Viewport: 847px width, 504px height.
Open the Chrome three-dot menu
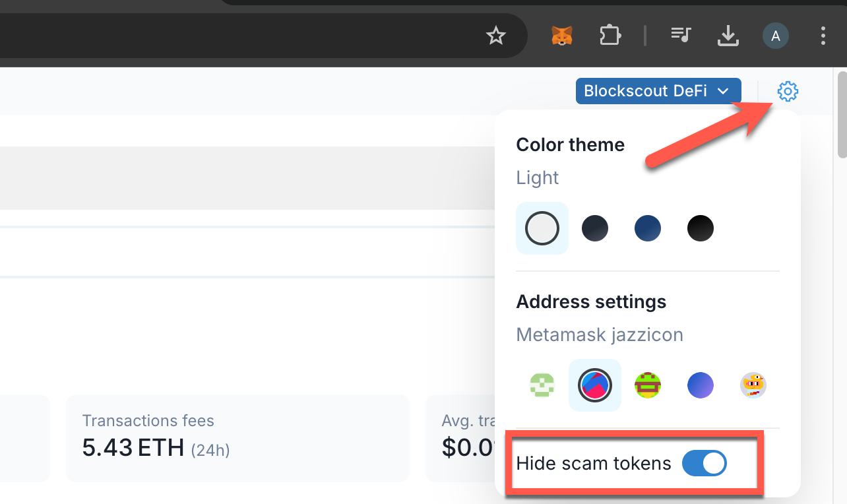point(823,35)
